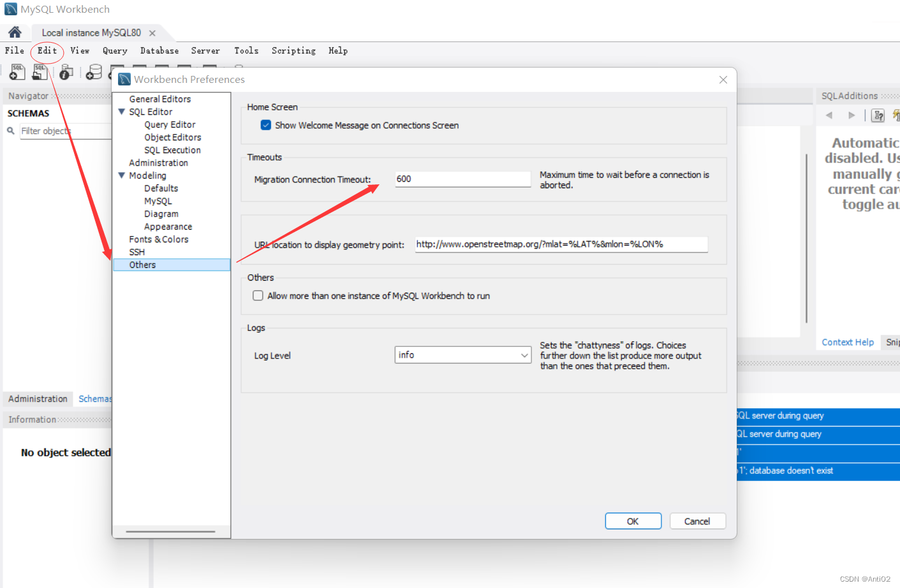900x588 pixels.
Task: Click the manual context help icon in SQLAdditions
Action: pos(878,115)
